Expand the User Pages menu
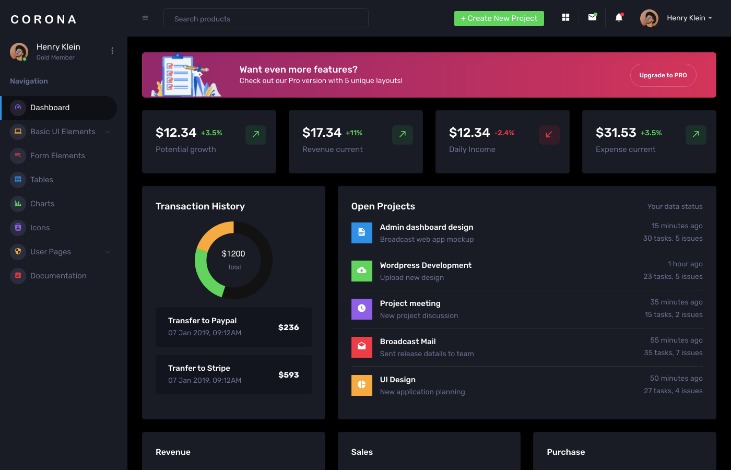This screenshot has height=470, width=731. pos(59,252)
